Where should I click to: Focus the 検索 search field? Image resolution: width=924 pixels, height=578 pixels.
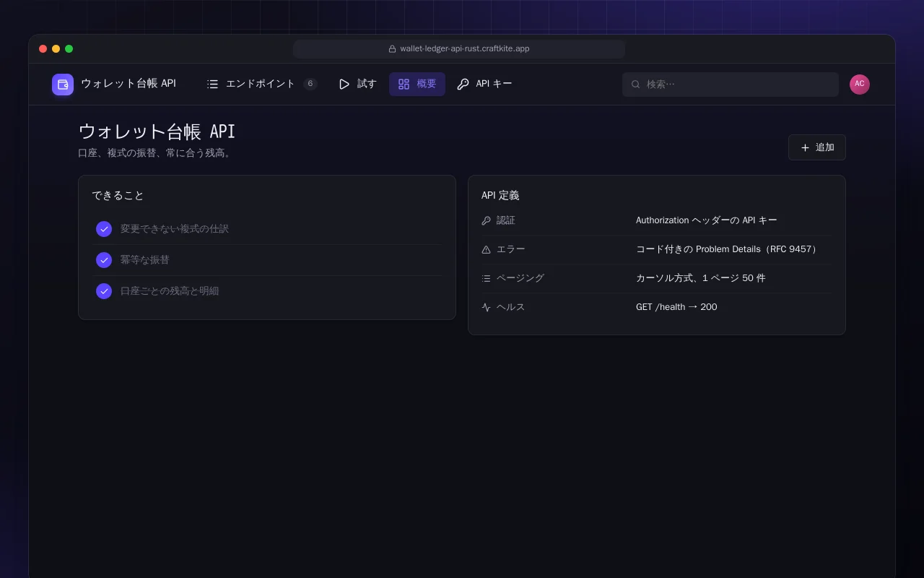731,85
